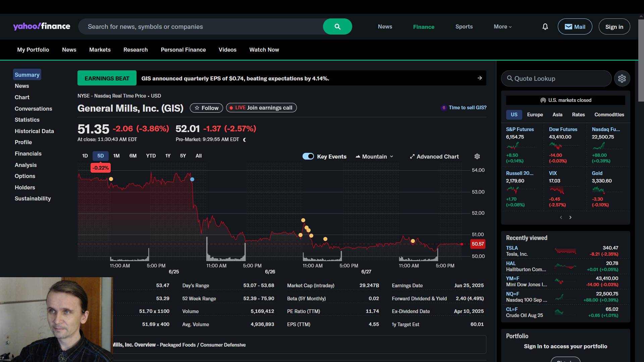Image resolution: width=644 pixels, height=362 pixels.
Task: Click Quote Lookup settings gear
Action: point(622,78)
